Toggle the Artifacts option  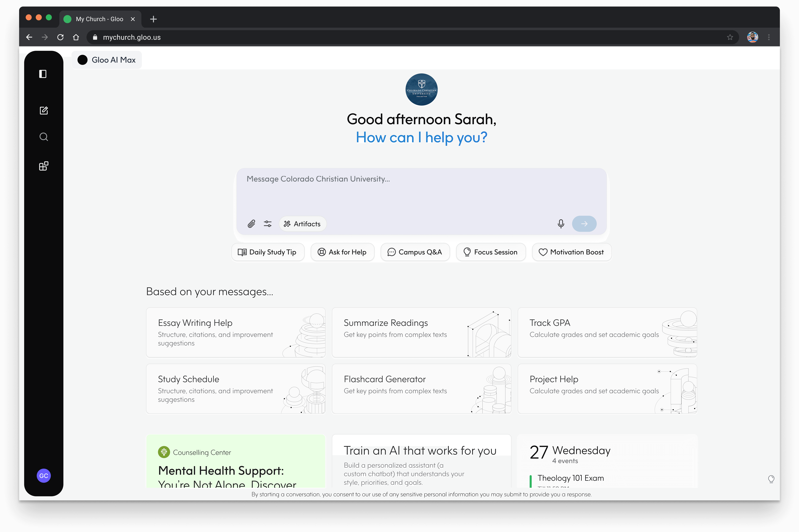pos(302,224)
